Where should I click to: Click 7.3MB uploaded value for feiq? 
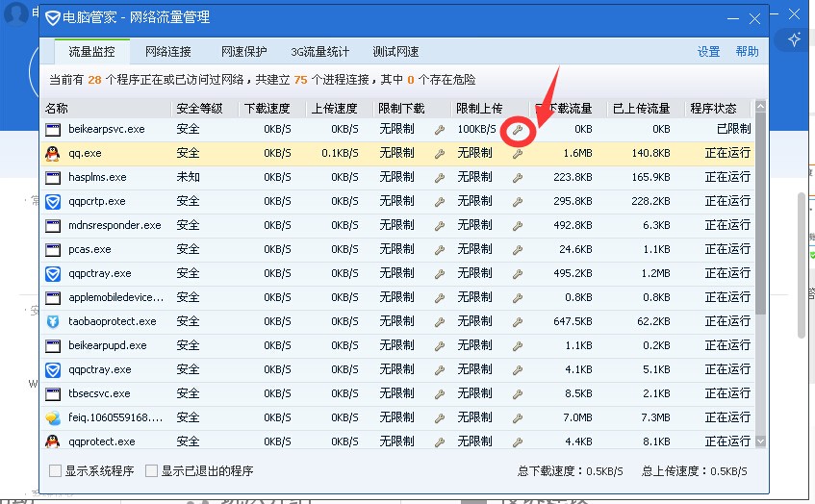pyautogui.click(x=654, y=417)
